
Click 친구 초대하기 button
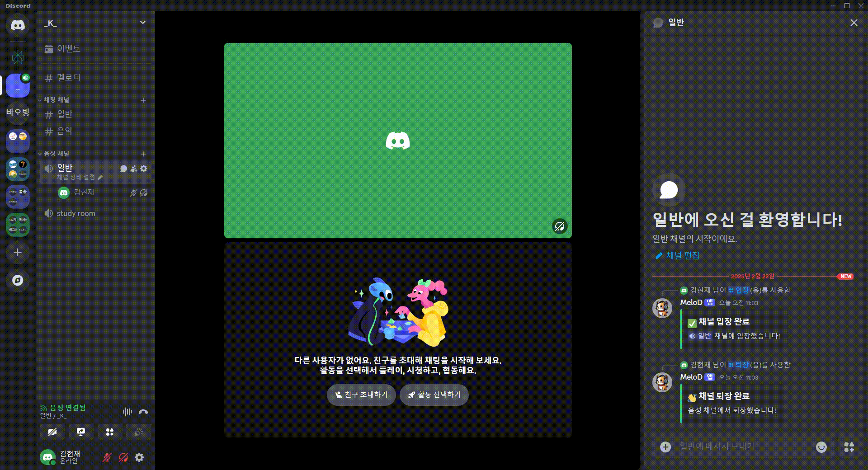(x=361, y=395)
